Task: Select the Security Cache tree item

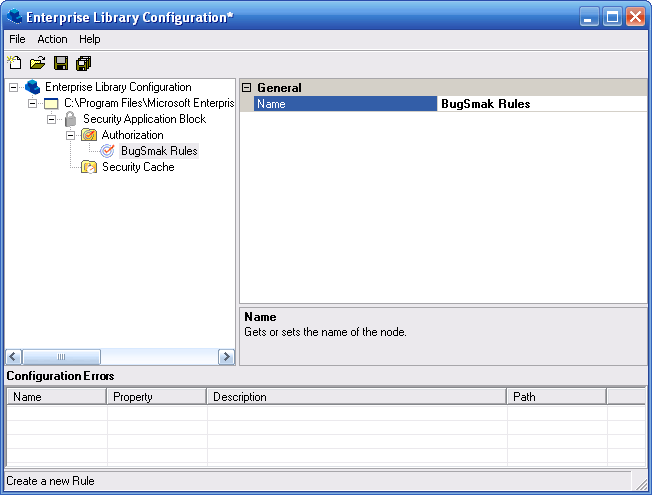Action: [138, 167]
